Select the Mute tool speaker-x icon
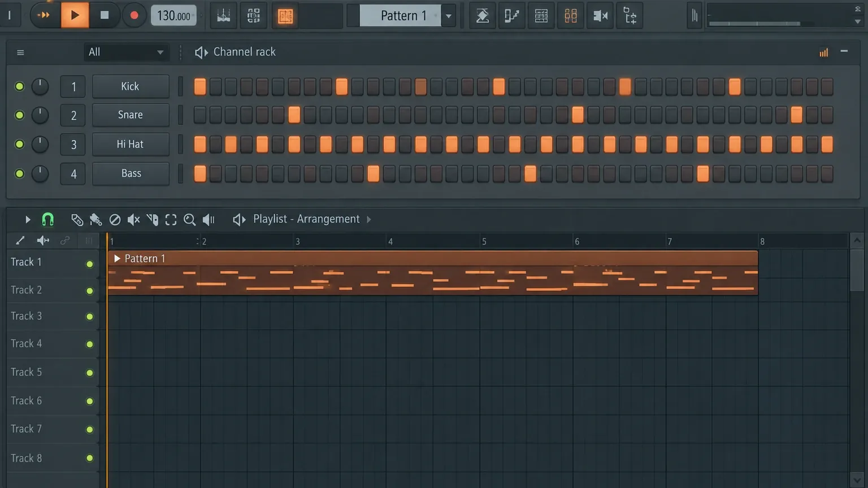The image size is (868, 488). (133, 220)
